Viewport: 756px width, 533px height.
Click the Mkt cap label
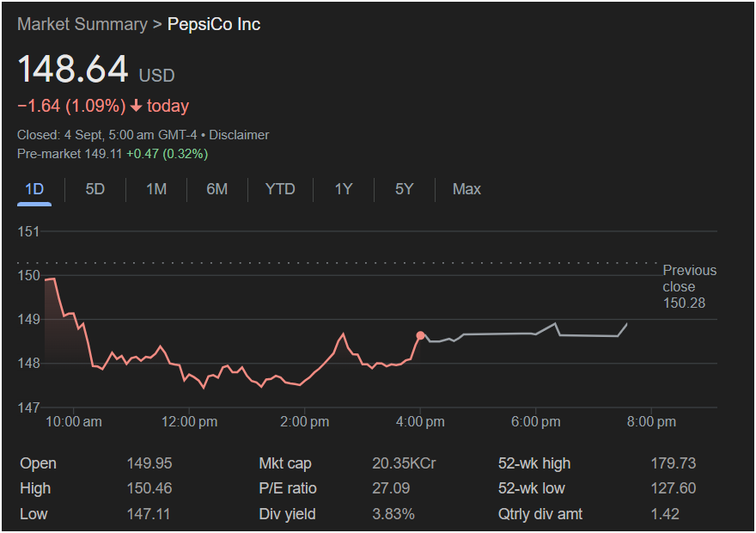[x=285, y=463]
